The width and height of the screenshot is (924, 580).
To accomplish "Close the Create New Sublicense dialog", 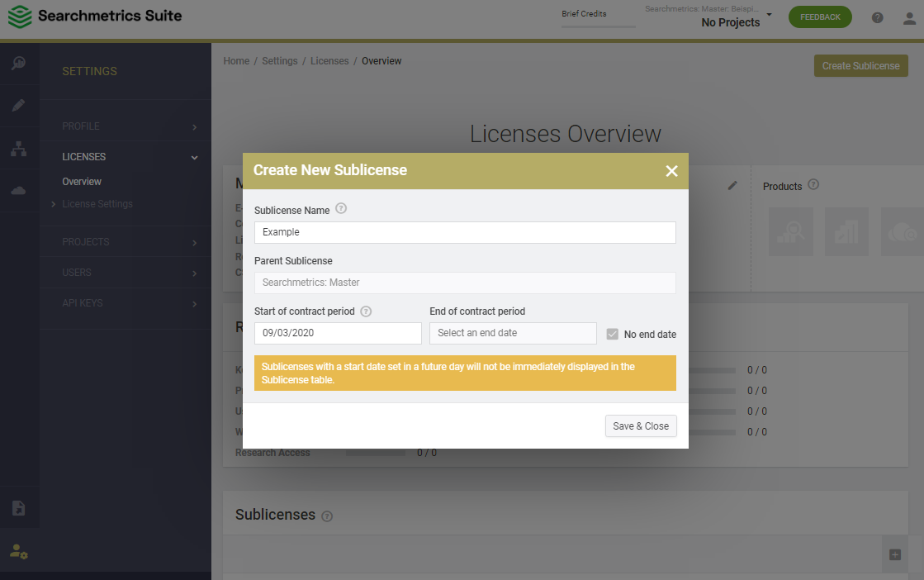I will (x=671, y=171).
